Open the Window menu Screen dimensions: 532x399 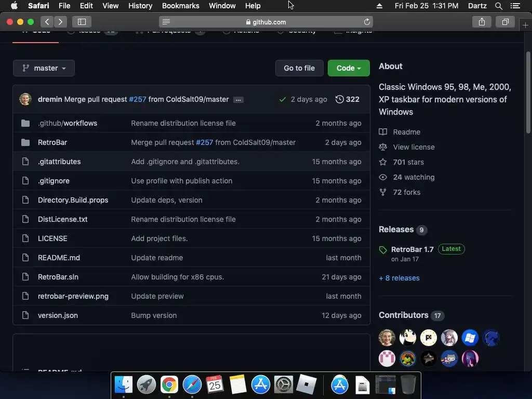pyautogui.click(x=222, y=6)
